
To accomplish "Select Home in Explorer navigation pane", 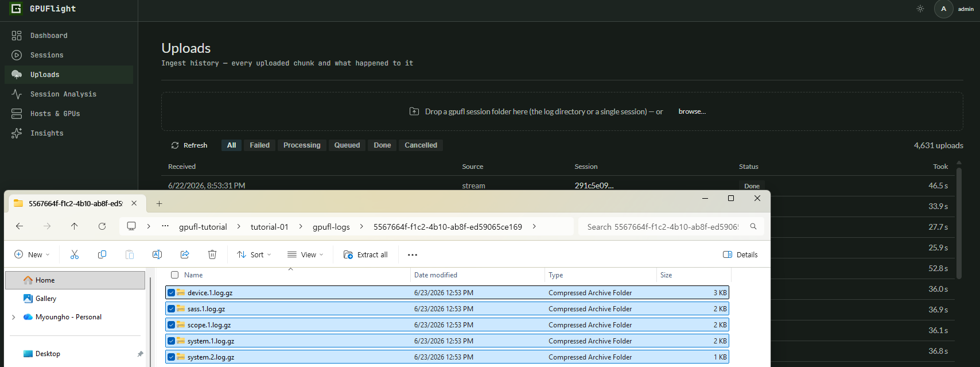I will 75,280.
